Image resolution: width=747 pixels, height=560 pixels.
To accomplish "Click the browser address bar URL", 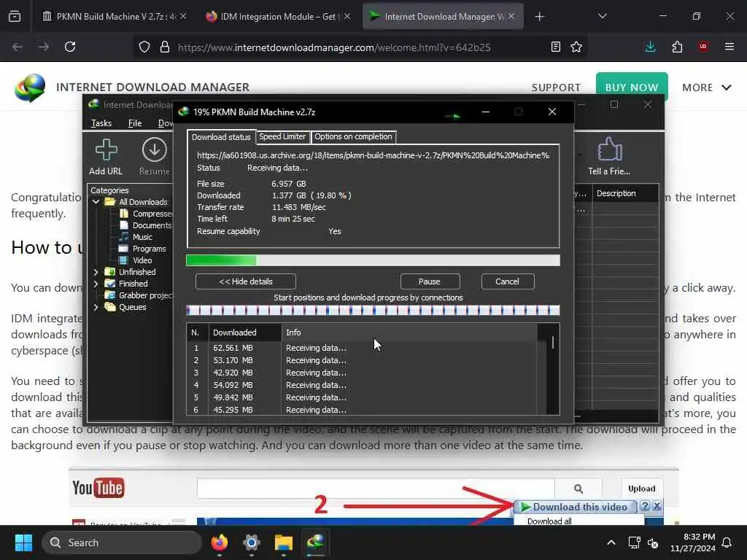I will (x=333, y=47).
